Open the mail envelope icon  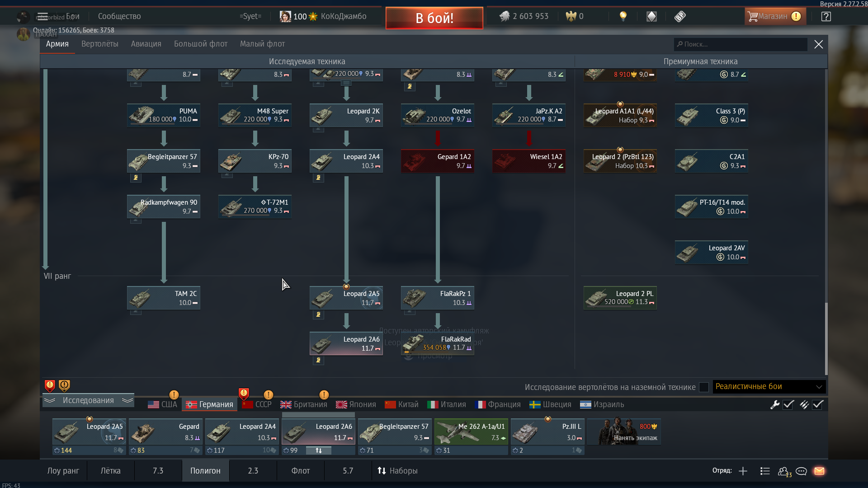819,471
